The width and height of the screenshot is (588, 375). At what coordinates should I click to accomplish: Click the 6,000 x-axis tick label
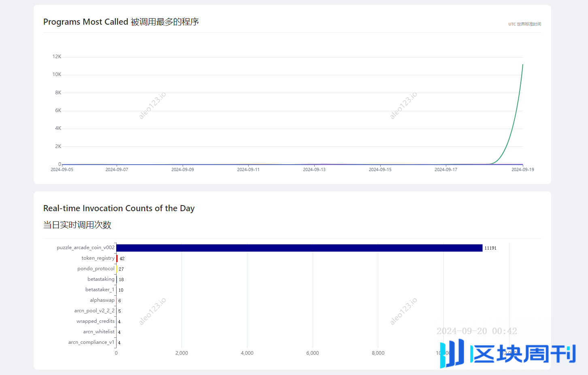(x=313, y=353)
